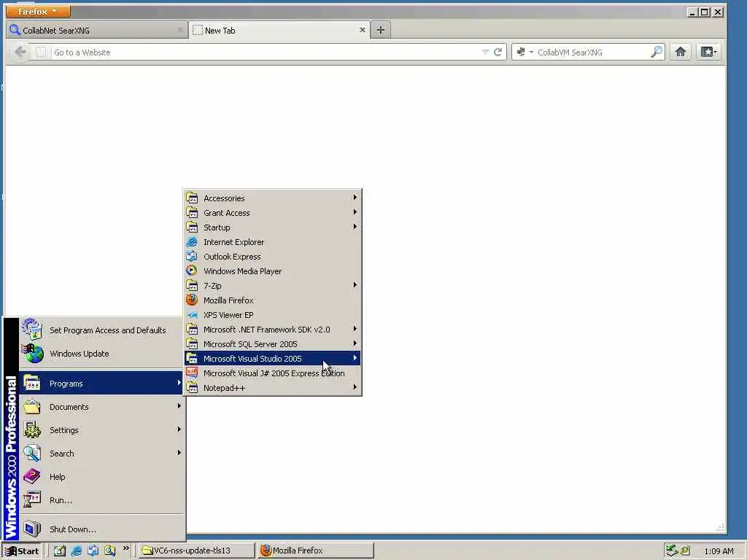Open Windows Update from Start menu
The image size is (747, 560).
coord(101,354)
